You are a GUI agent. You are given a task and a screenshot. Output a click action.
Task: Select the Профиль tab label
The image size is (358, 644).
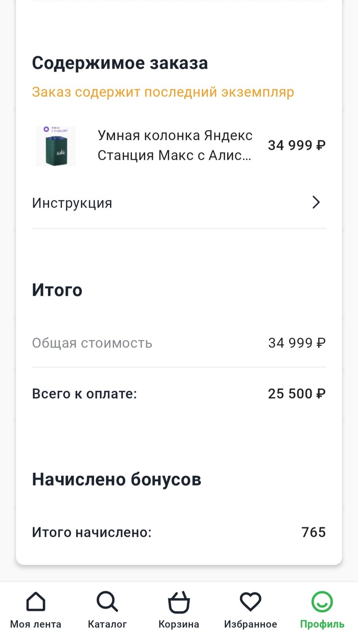(x=322, y=624)
